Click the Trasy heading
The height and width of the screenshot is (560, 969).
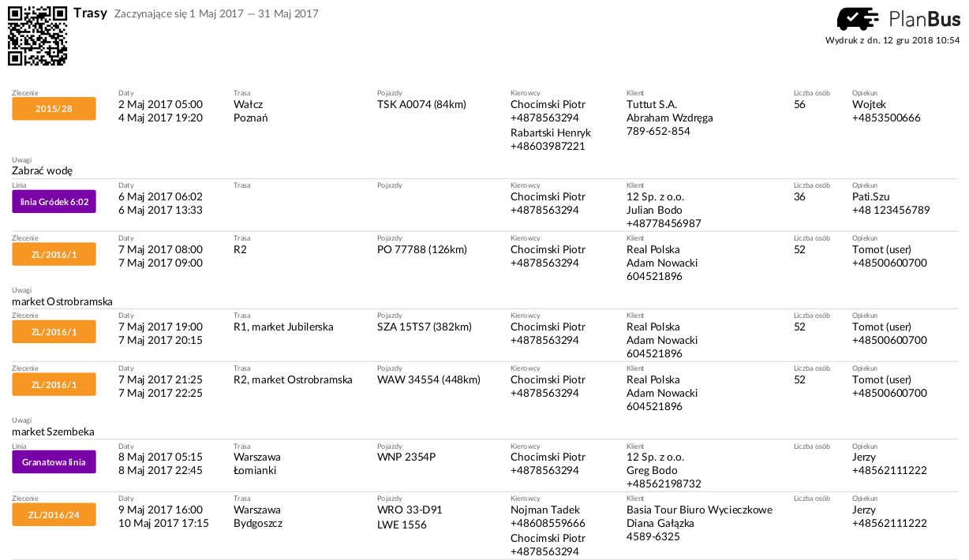[x=91, y=13]
